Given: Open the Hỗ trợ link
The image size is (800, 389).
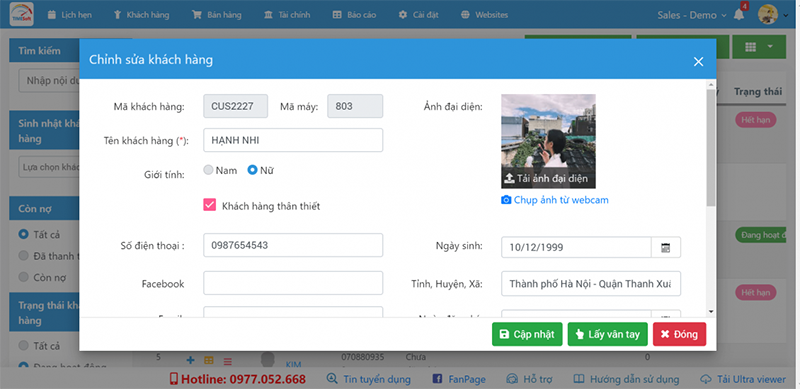Looking at the screenshot, I should coord(529,379).
